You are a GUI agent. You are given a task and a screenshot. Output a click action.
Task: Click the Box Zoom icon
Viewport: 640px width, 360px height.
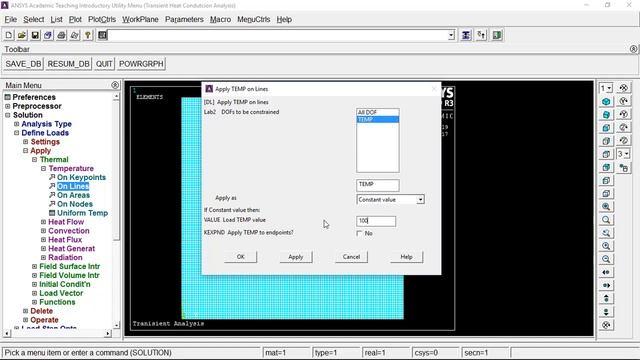coord(606,233)
